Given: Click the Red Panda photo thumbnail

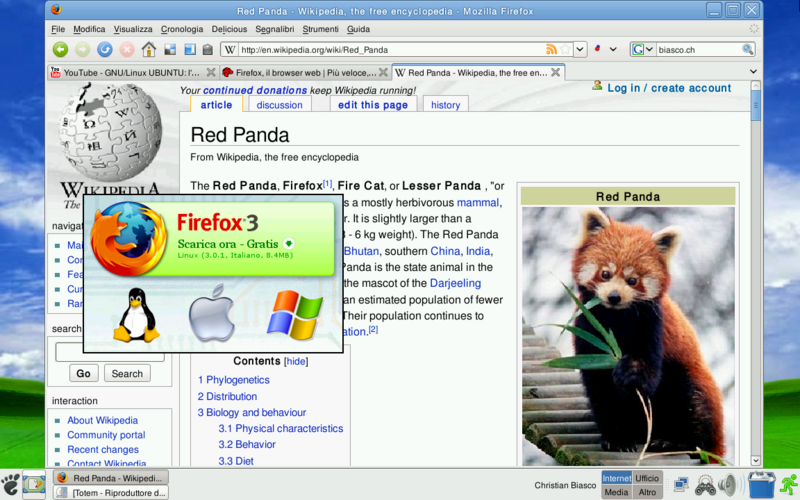Looking at the screenshot, I should (x=628, y=336).
